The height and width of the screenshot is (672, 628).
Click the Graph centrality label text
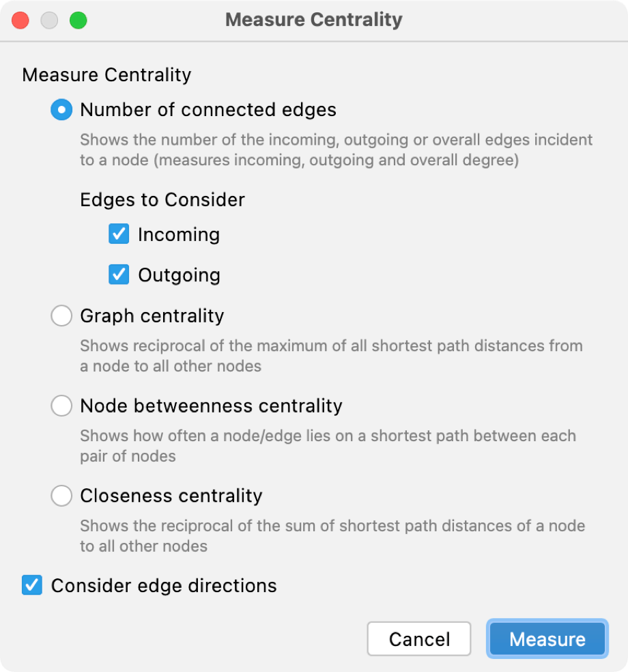click(152, 316)
